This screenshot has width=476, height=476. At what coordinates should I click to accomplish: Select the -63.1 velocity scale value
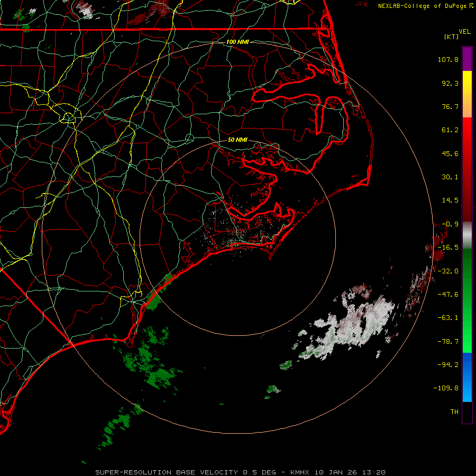[448, 318]
